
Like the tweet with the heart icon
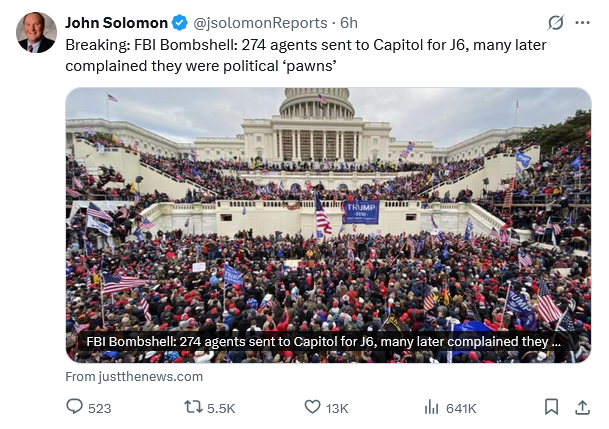pyautogui.click(x=312, y=407)
